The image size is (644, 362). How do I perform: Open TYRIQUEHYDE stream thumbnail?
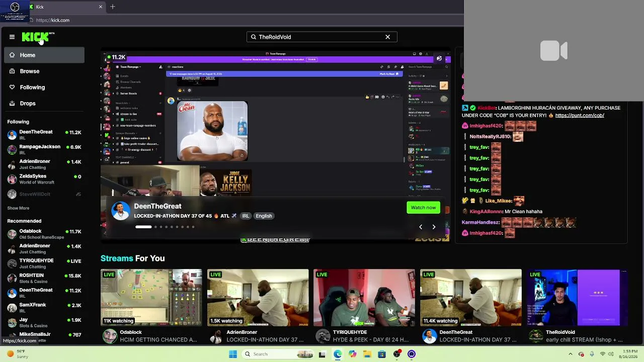pos(364,298)
